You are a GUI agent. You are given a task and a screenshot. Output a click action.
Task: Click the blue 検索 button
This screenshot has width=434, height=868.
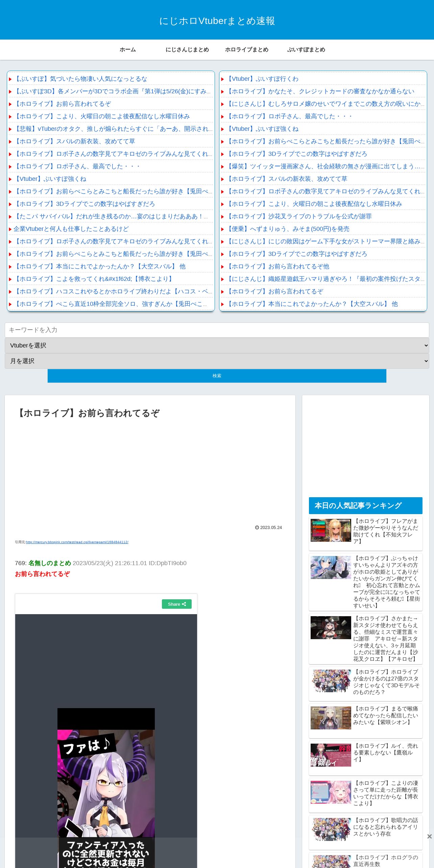[217, 376]
